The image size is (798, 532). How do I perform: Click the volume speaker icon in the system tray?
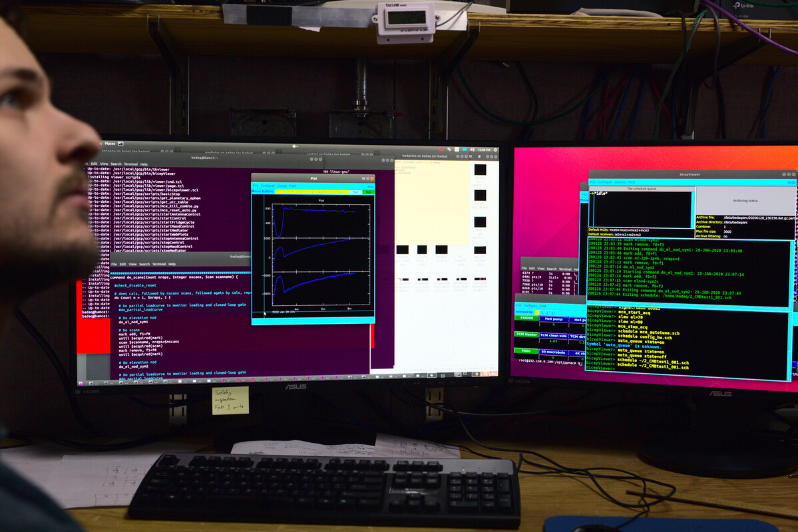(473, 150)
